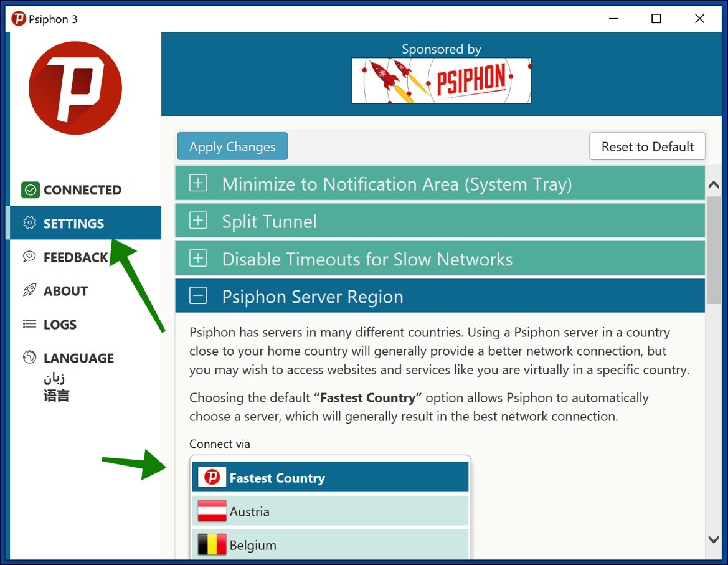Click the Austria flag icon
Viewport: 728px width, 565px height.
(212, 511)
